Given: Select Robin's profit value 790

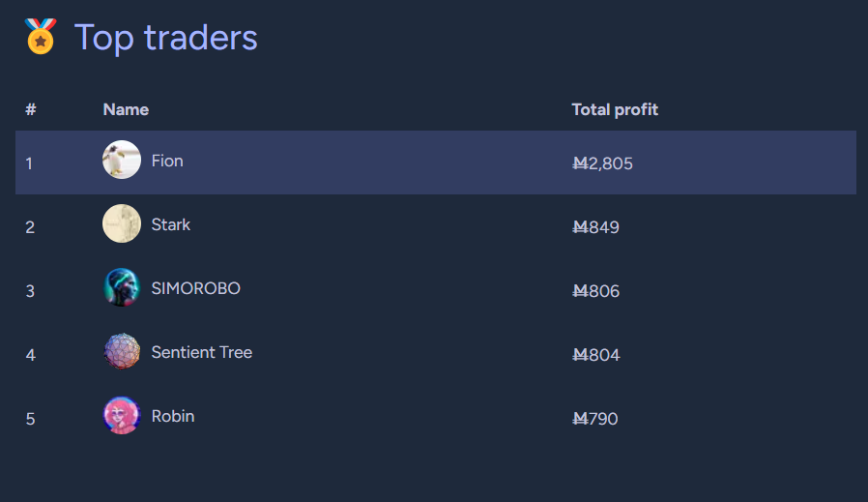Looking at the screenshot, I should [595, 418].
